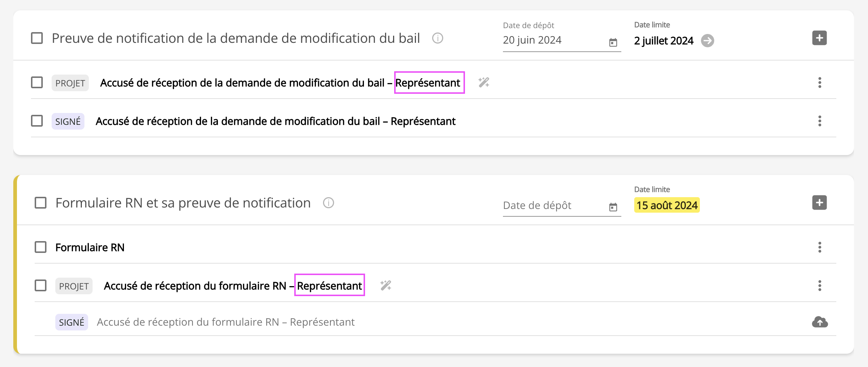Click magic wand beside bail PROJET document
868x367 pixels.
coord(484,82)
